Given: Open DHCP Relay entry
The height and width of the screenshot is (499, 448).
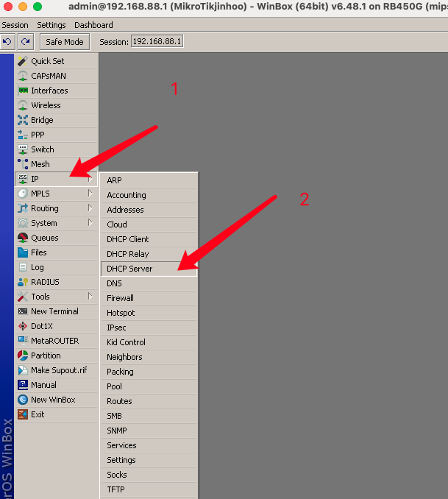Looking at the screenshot, I should 149,254.
